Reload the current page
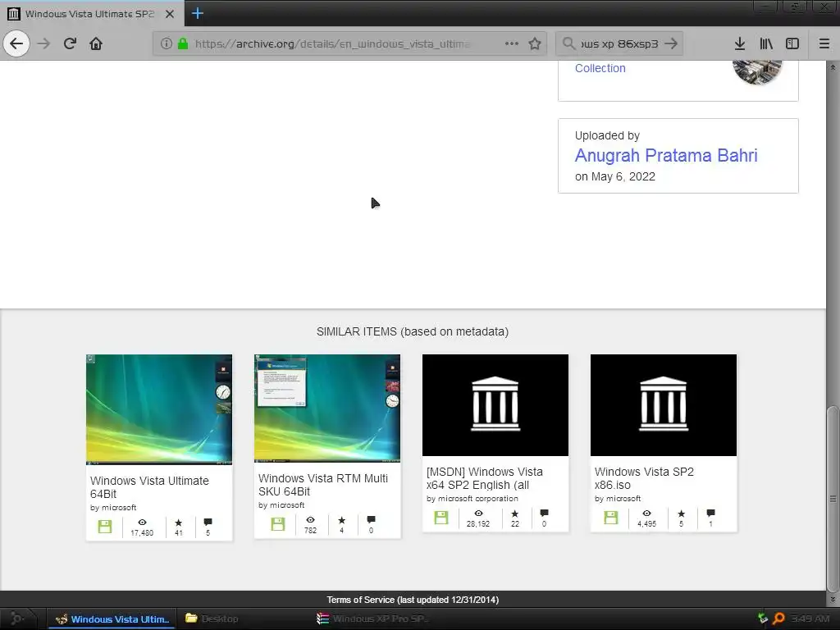Screen dimensions: 840x630 point(70,43)
